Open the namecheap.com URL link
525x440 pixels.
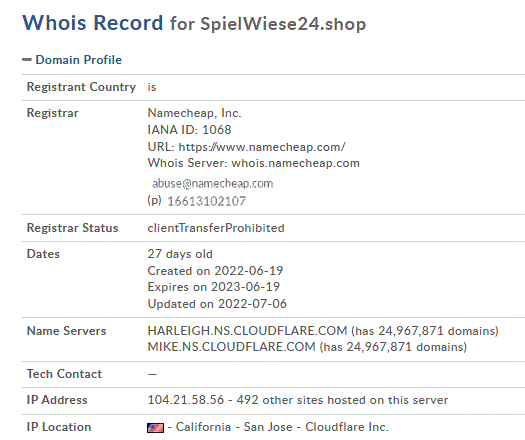[x=262, y=147]
